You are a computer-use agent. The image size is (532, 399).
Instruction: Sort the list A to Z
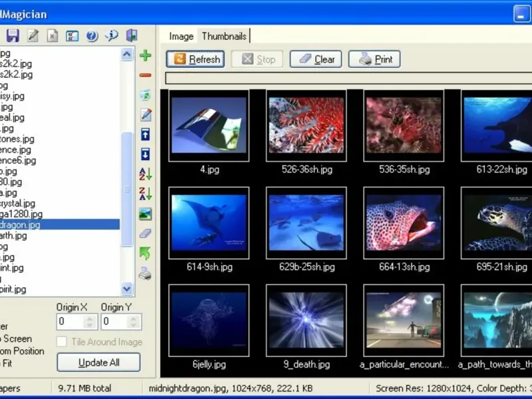click(145, 174)
